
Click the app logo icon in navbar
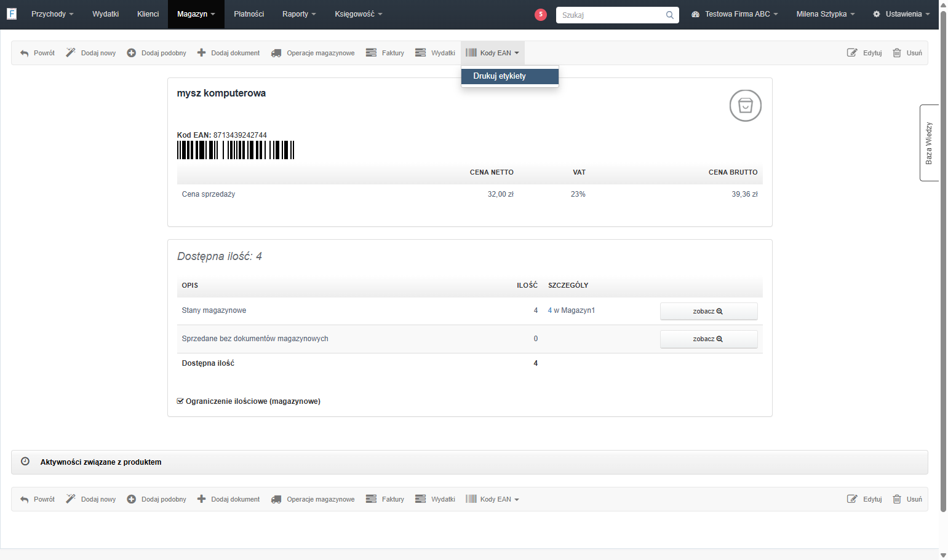tap(11, 14)
